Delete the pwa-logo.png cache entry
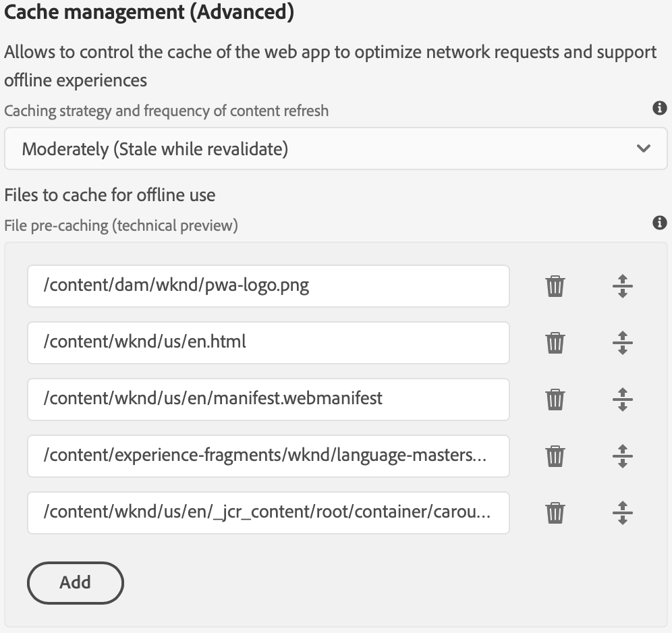Screen dimensions: 672x633 pos(555,286)
